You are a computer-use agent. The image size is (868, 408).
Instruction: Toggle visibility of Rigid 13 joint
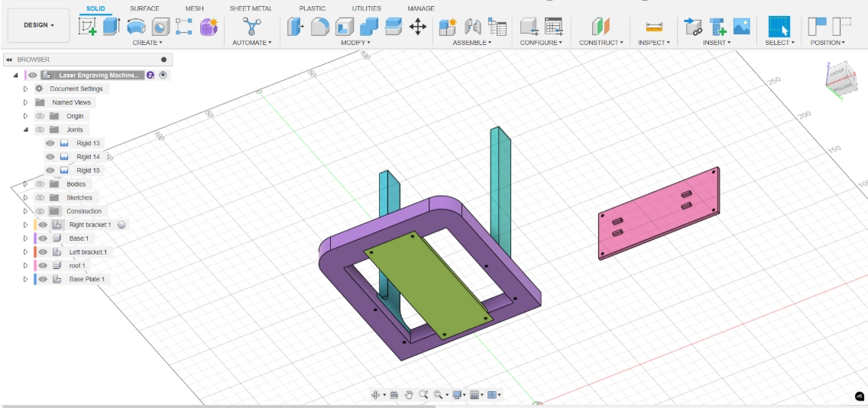(50, 143)
